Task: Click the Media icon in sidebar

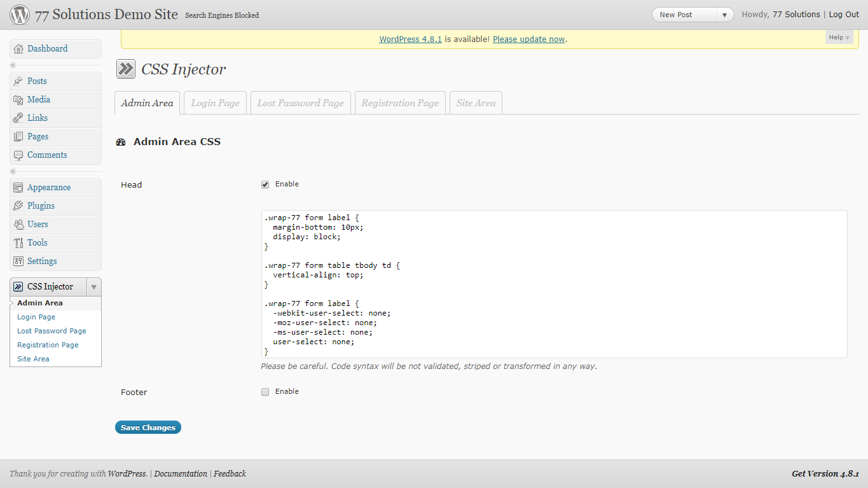Action: 18,100
